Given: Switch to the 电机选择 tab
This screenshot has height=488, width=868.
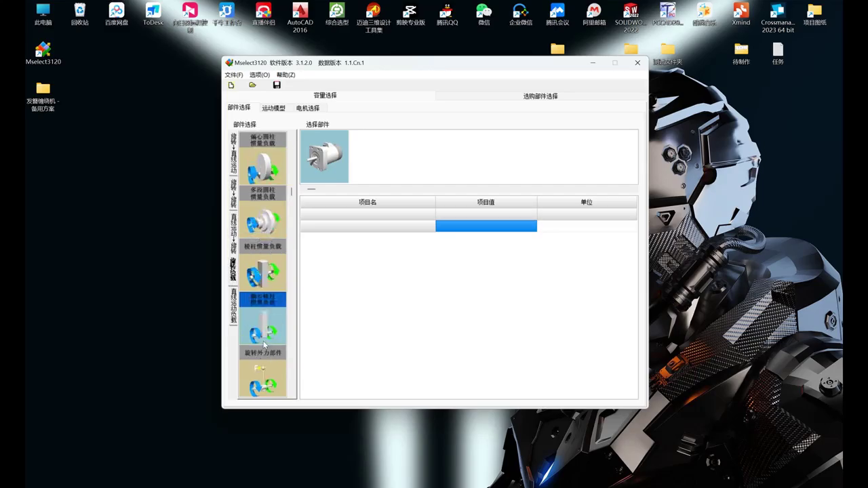Looking at the screenshot, I should (307, 108).
